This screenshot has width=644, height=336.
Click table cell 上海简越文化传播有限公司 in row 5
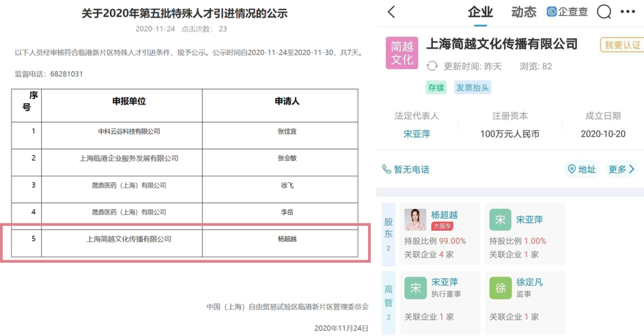(x=129, y=239)
